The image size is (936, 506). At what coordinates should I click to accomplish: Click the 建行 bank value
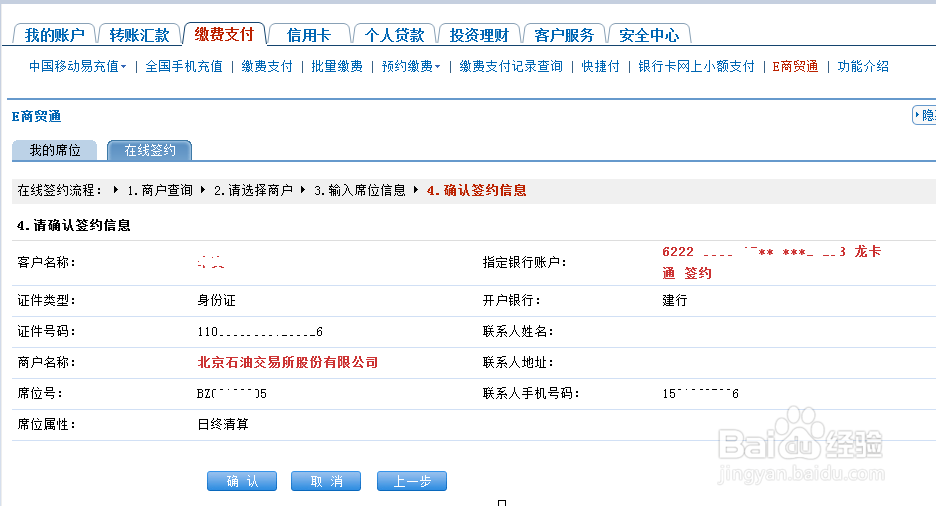[x=675, y=300]
